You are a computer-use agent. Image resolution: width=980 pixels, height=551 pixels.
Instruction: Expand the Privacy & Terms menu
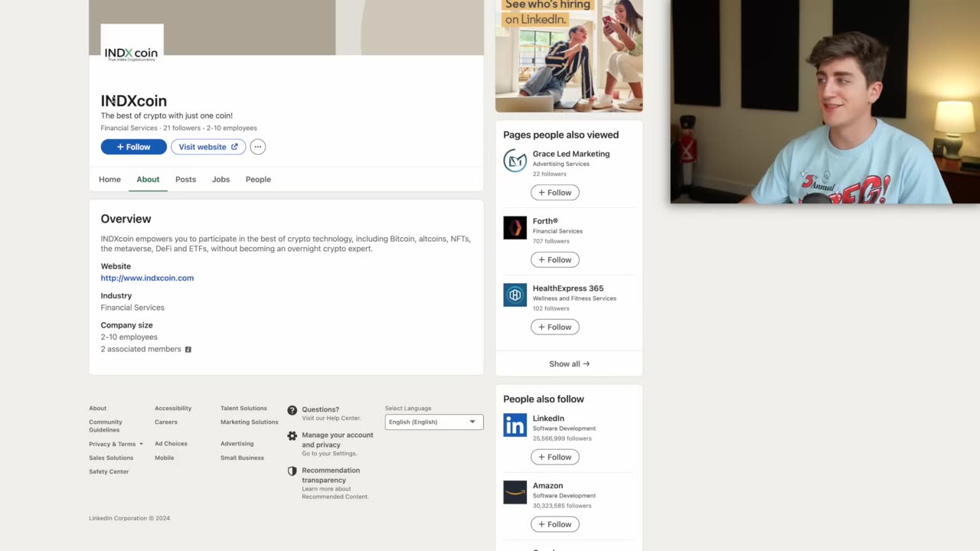pyautogui.click(x=116, y=444)
